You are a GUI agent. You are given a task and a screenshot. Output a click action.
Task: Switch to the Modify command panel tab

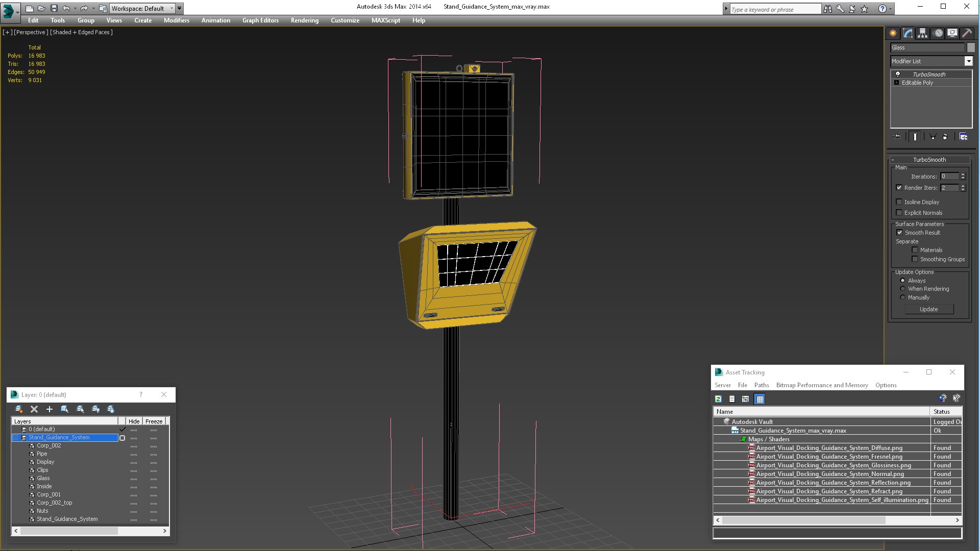[x=908, y=33]
